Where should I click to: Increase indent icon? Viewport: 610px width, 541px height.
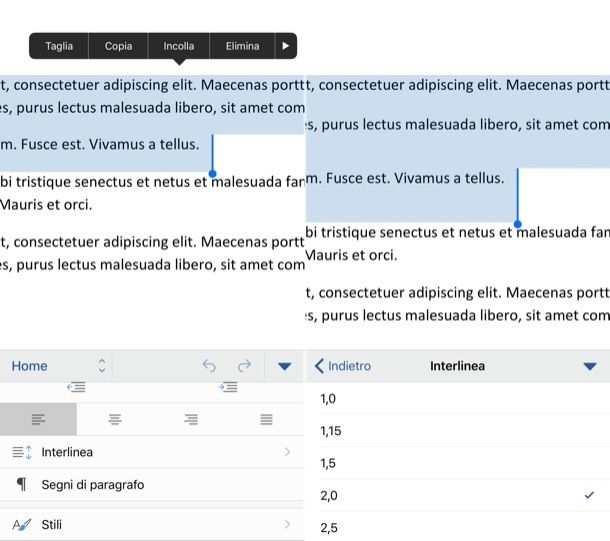tap(228, 387)
